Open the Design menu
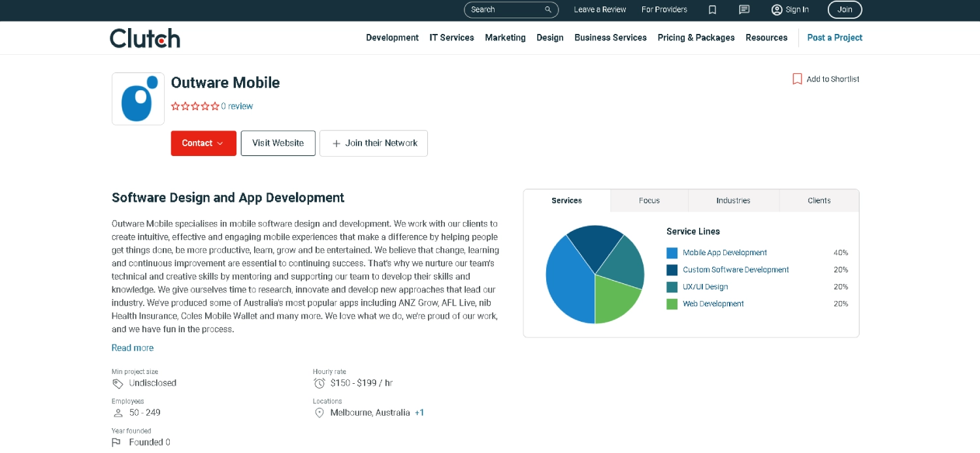Viewport: 980px width, 453px height. pos(550,38)
